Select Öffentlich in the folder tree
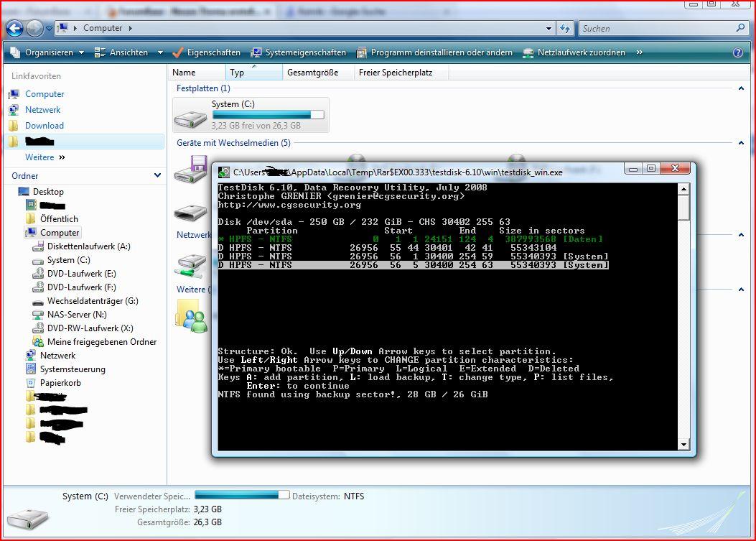Image resolution: width=756 pixels, height=541 pixels. [59, 218]
